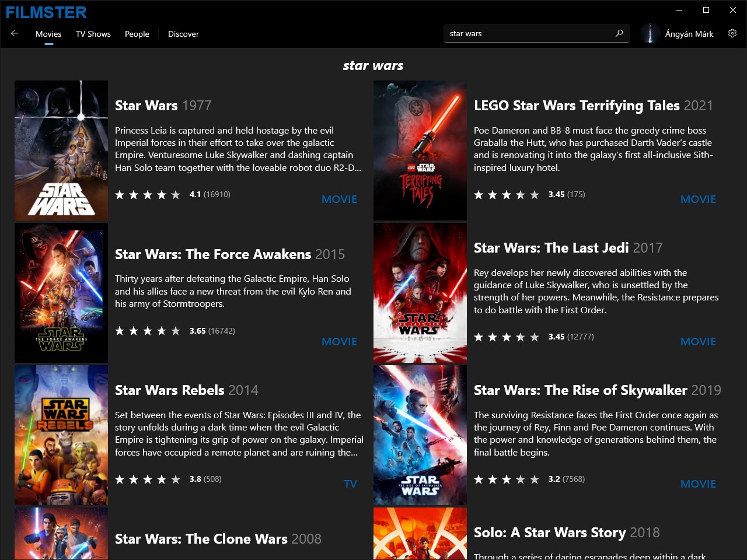747x560 pixels.
Task: Click MOVIE label on The Last Jedi
Action: pyautogui.click(x=698, y=342)
